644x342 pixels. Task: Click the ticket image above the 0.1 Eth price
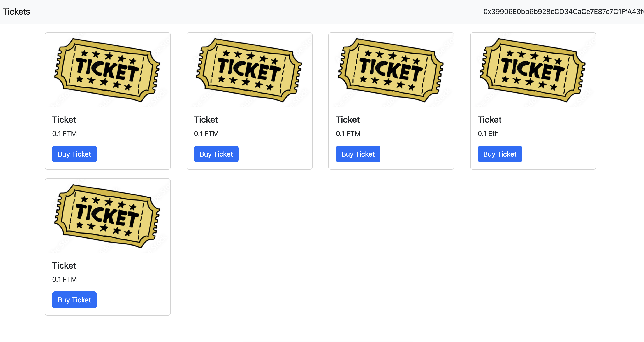tap(533, 70)
